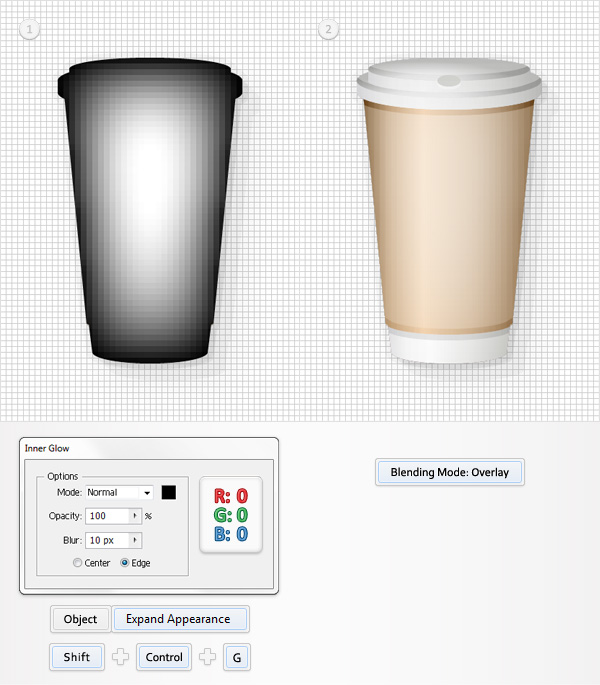Click the Control key button
This screenshot has width=600, height=685.
164,657
